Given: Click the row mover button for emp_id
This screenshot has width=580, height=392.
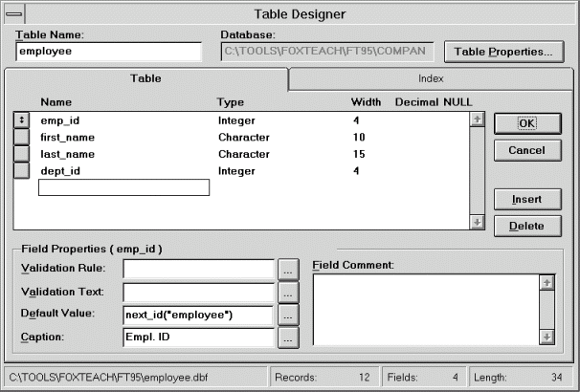Looking at the screenshot, I should coord(21,120).
